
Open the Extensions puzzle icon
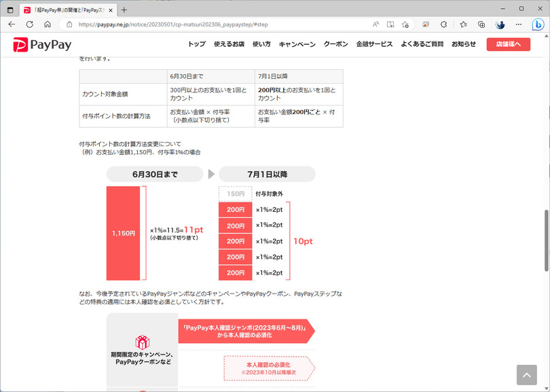[x=443, y=24]
